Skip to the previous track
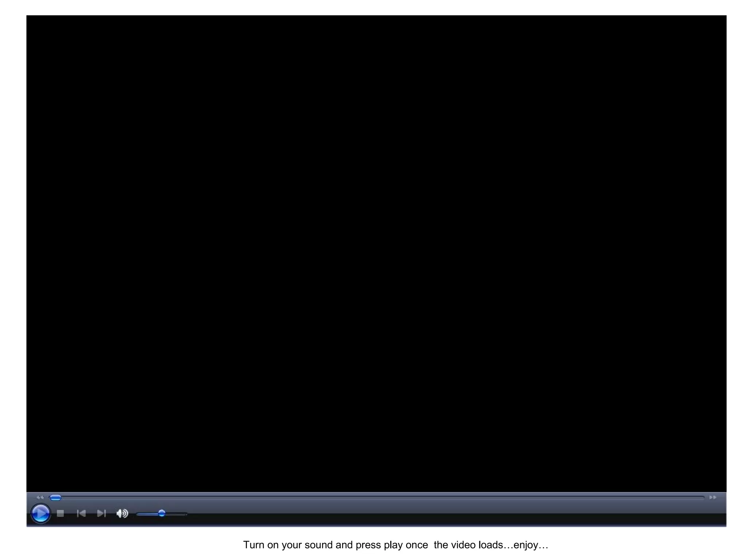This screenshot has width=747, height=560. (81, 513)
